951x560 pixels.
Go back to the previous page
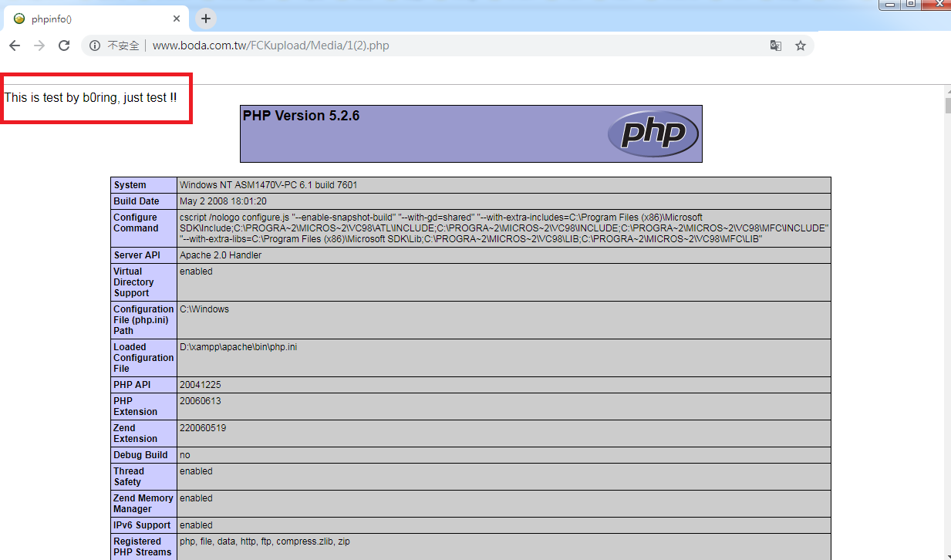coord(14,46)
